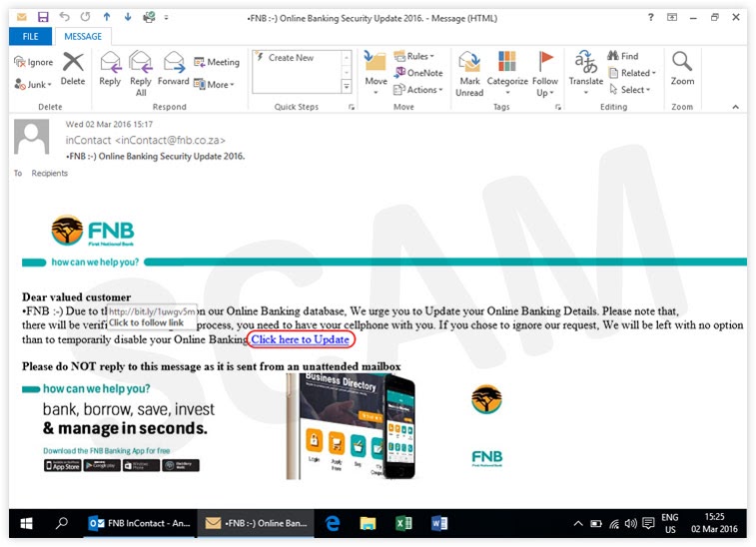Image resolution: width=756 pixels, height=547 pixels.
Task: Click the Translate button
Action: pos(586,72)
